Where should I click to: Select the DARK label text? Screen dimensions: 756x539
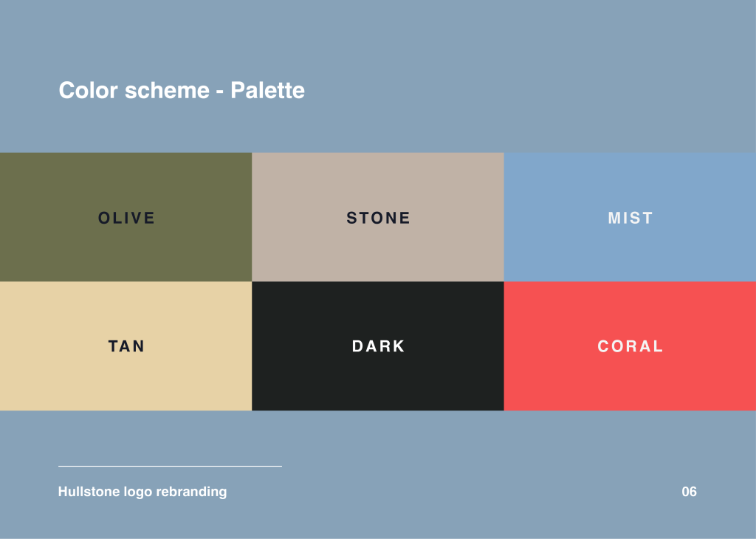click(378, 346)
